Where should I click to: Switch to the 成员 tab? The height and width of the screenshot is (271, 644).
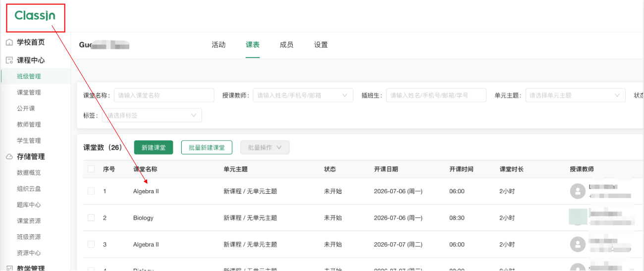287,45
